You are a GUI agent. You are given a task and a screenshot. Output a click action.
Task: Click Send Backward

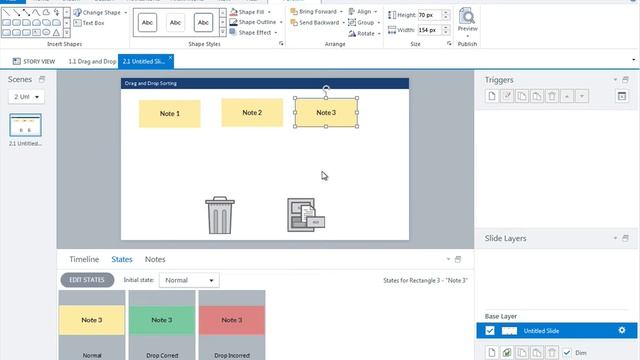(318, 22)
